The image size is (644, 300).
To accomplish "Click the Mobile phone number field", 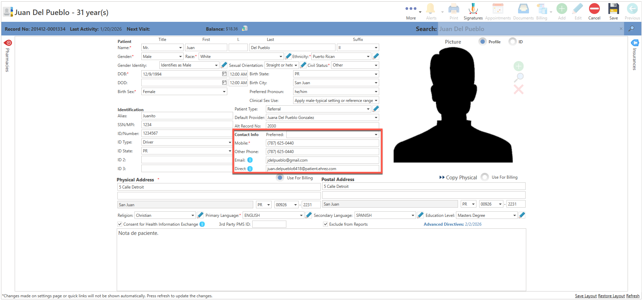I will 322,143.
